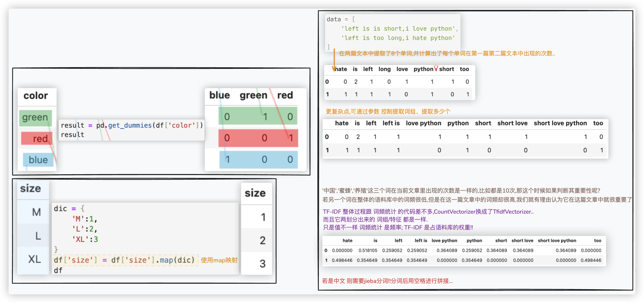644x303 pixels.
Task: Click the pd.get_dummies code line
Action: pyautogui.click(x=132, y=125)
